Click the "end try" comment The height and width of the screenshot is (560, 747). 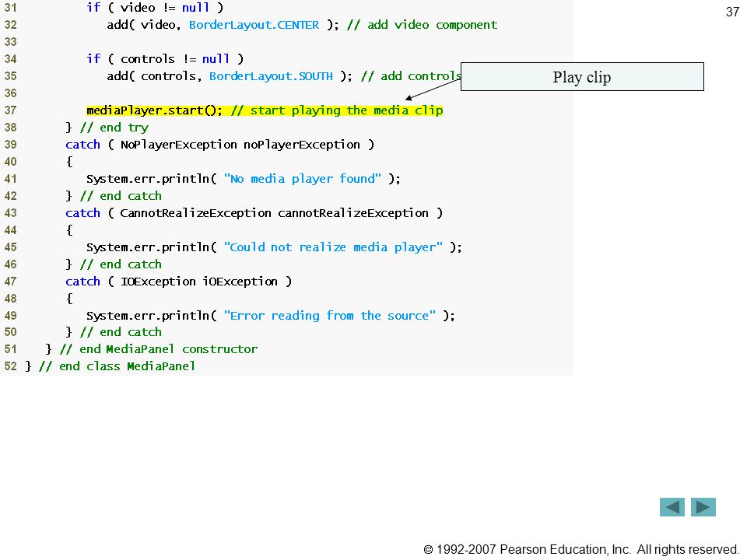[x=114, y=128]
